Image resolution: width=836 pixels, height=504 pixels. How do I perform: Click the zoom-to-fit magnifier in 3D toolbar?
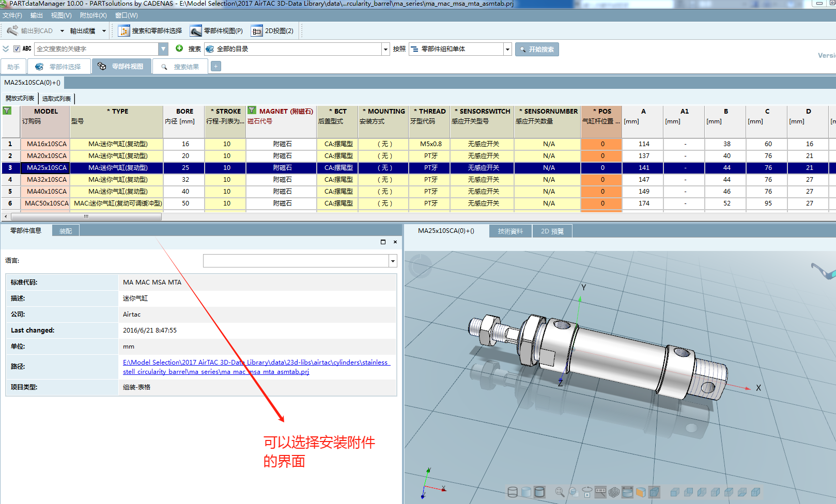coord(560,492)
